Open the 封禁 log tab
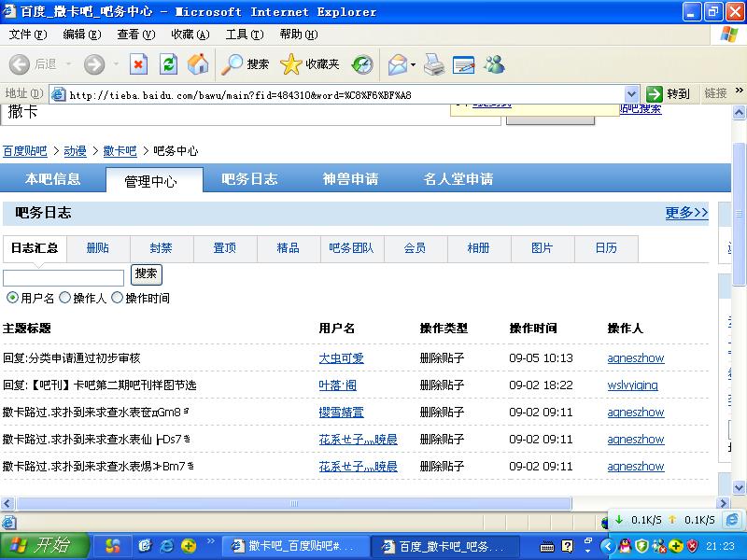The height and width of the screenshot is (560, 747). click(x=161, y=248)
